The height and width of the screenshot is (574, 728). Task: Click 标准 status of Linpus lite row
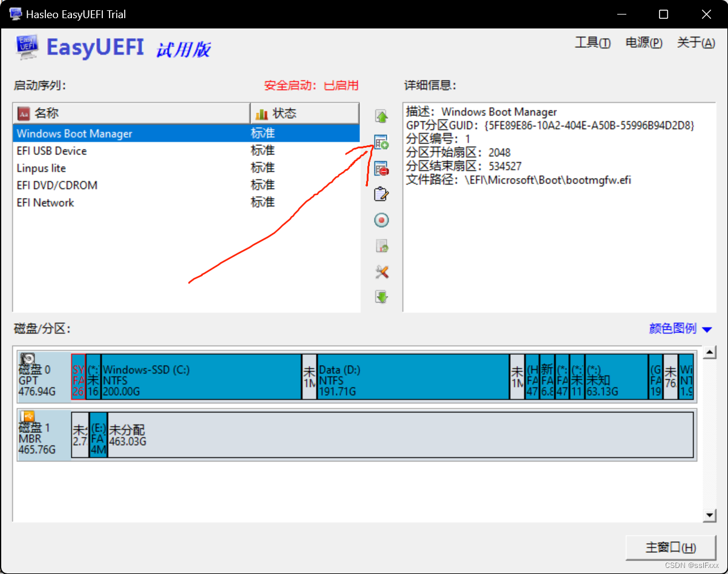tap(263, 168)
